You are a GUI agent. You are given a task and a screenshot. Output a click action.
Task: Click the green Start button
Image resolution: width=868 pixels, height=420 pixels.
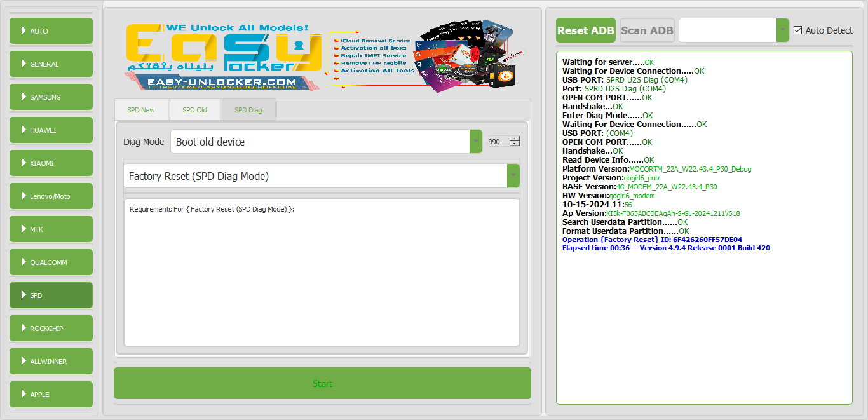(x=322, y=383)
